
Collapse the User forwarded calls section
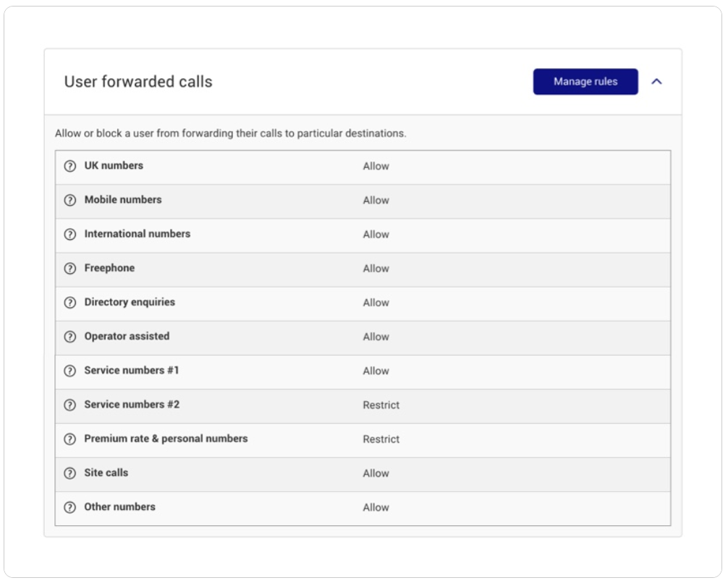coord(656,82)
